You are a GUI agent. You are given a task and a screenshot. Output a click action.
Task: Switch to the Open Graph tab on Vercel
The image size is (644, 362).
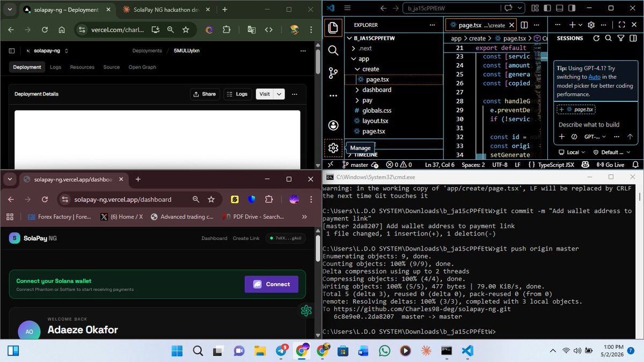click(142, 67)
